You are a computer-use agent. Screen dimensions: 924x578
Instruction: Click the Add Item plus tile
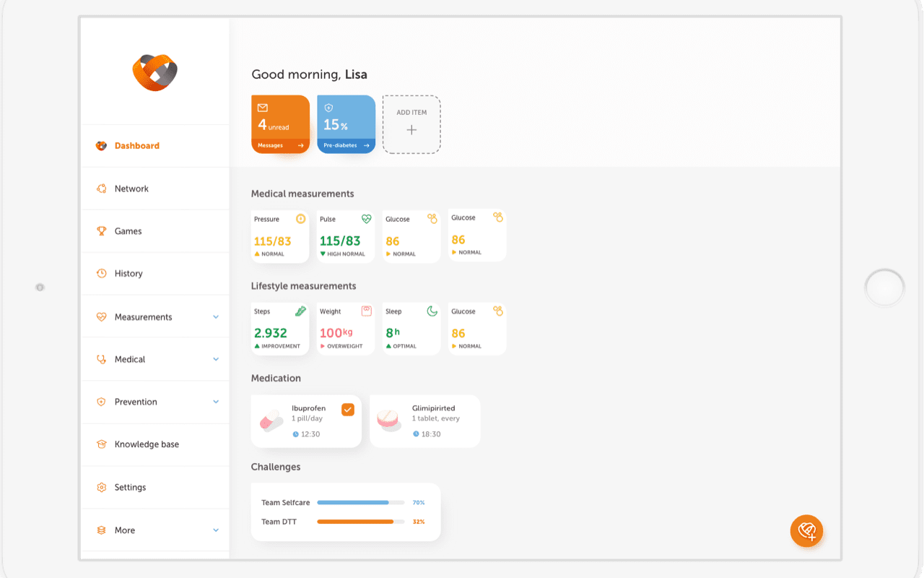[411, 124]
